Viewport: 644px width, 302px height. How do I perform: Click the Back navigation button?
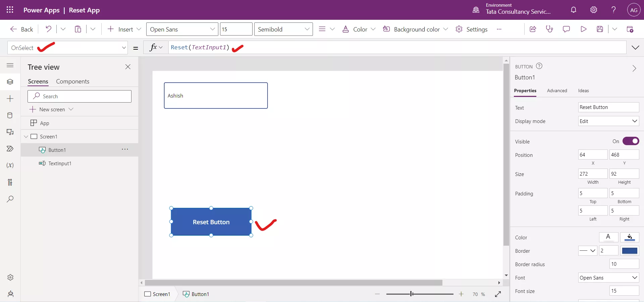21,29
